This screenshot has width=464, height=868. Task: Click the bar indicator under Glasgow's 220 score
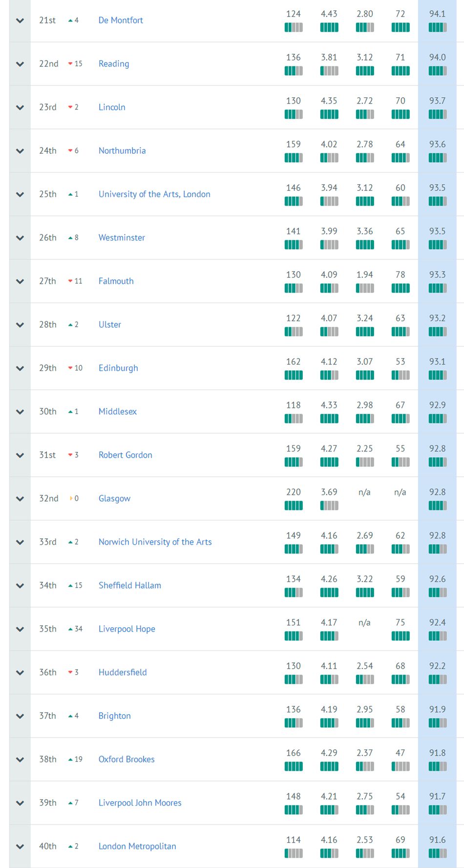click(x=294, y=506)
